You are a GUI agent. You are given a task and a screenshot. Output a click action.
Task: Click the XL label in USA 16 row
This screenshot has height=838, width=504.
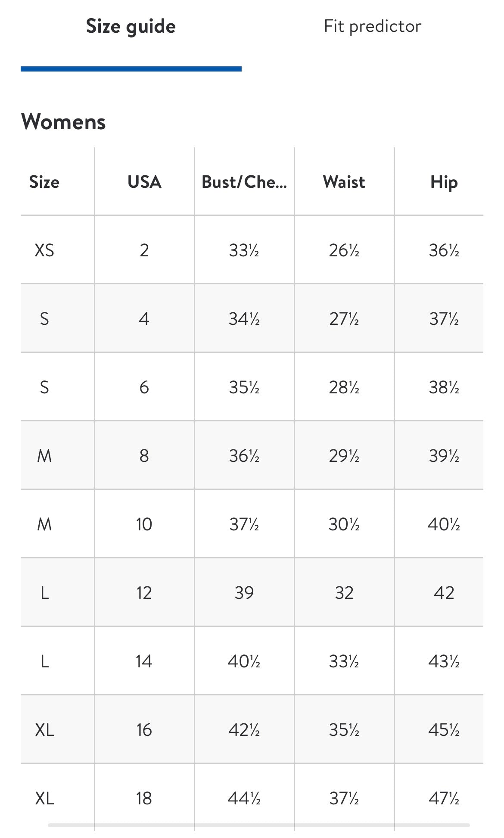(x=44, y=730)
